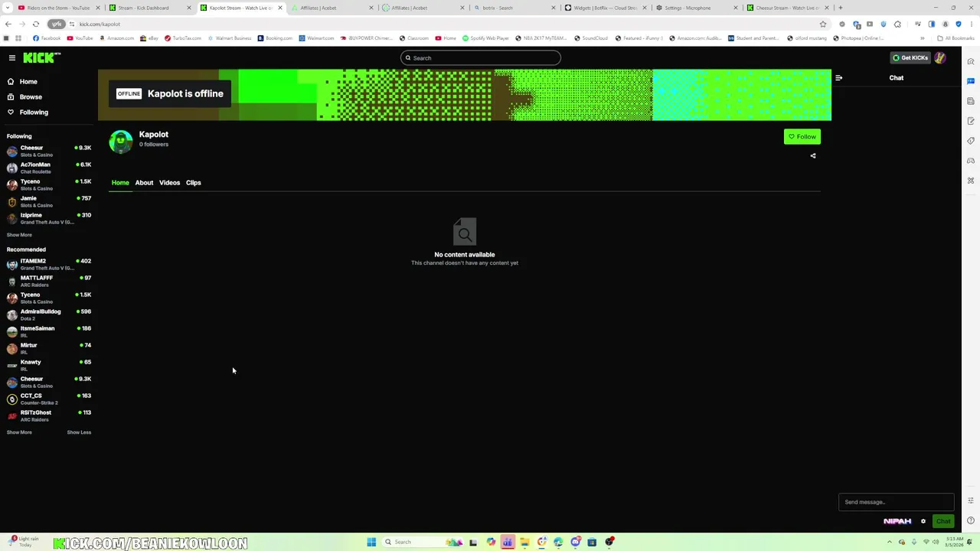Open the All Bookmarks folder
980x551 pixels.
(955, 38)
